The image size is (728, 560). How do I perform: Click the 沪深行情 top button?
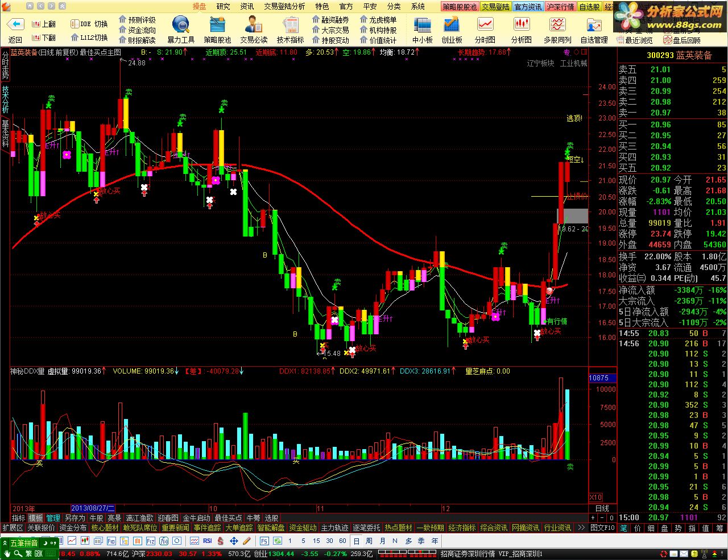pos(560,7)
